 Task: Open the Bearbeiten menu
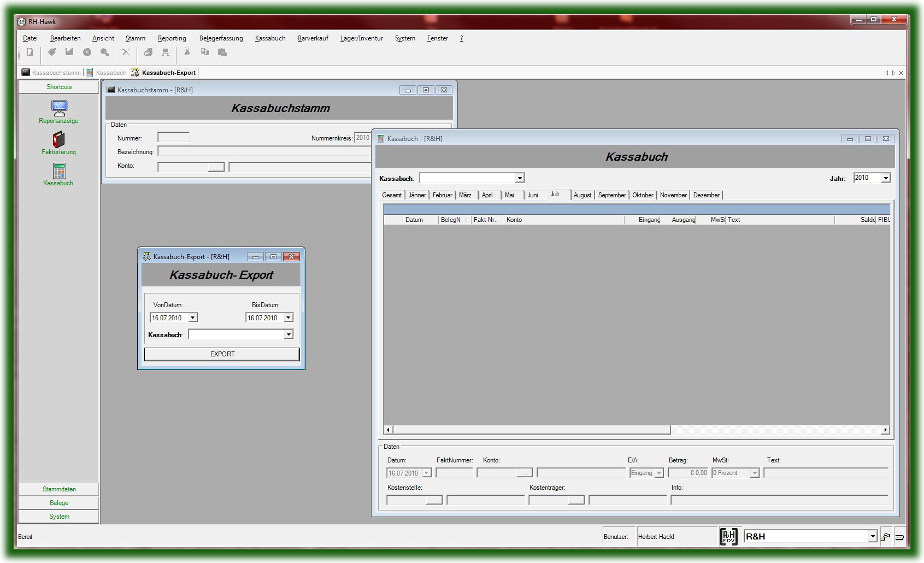pos(66,38)
